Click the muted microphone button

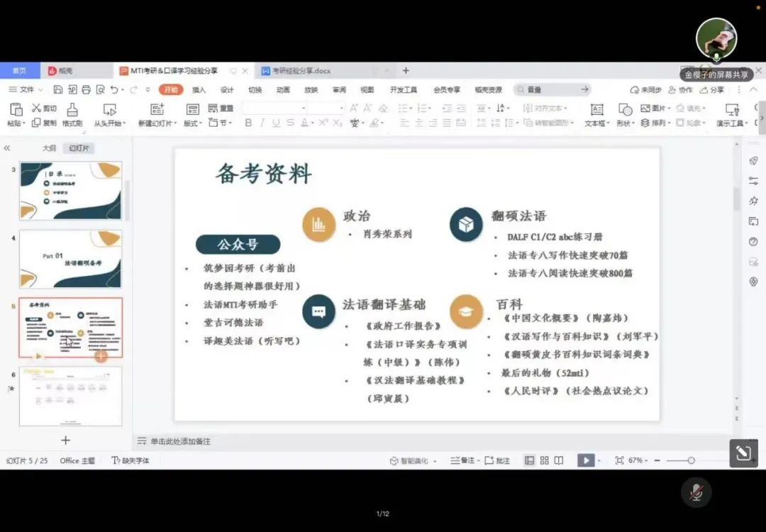coord(696,492)
